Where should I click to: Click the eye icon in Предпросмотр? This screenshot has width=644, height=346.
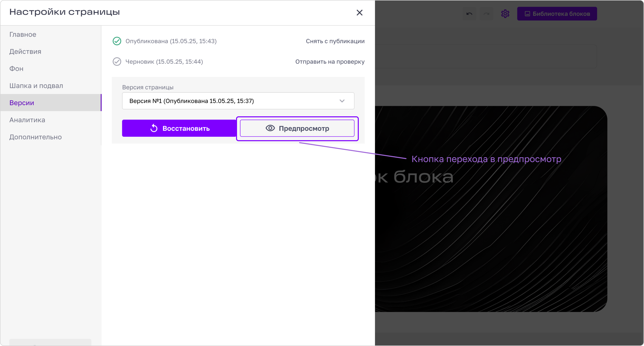tap(270, 128)
